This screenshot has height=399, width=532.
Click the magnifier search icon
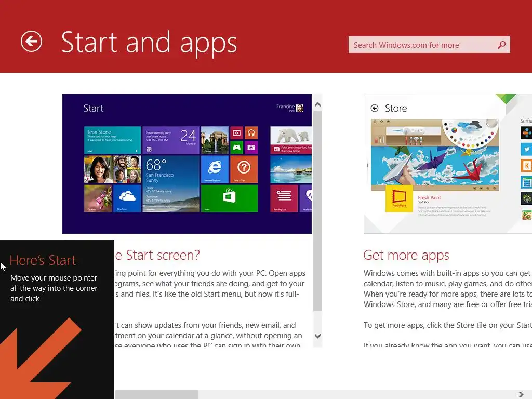[501, 45]
